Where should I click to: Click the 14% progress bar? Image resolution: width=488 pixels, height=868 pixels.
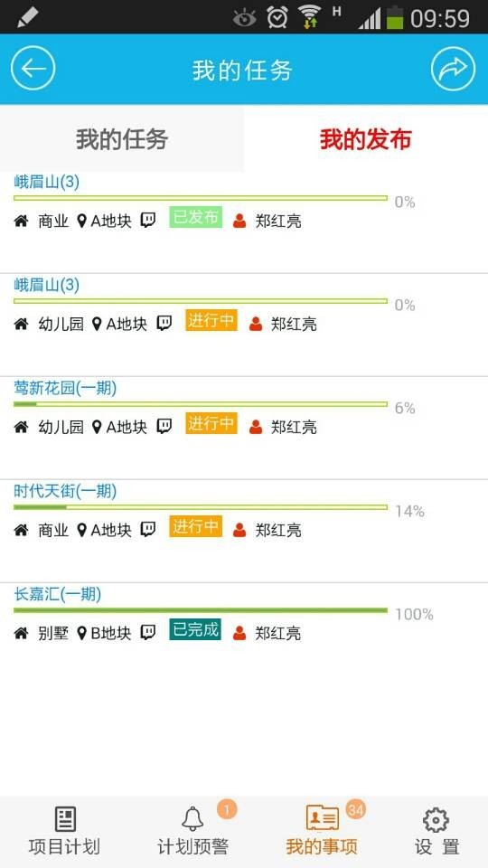click(201, 507)
